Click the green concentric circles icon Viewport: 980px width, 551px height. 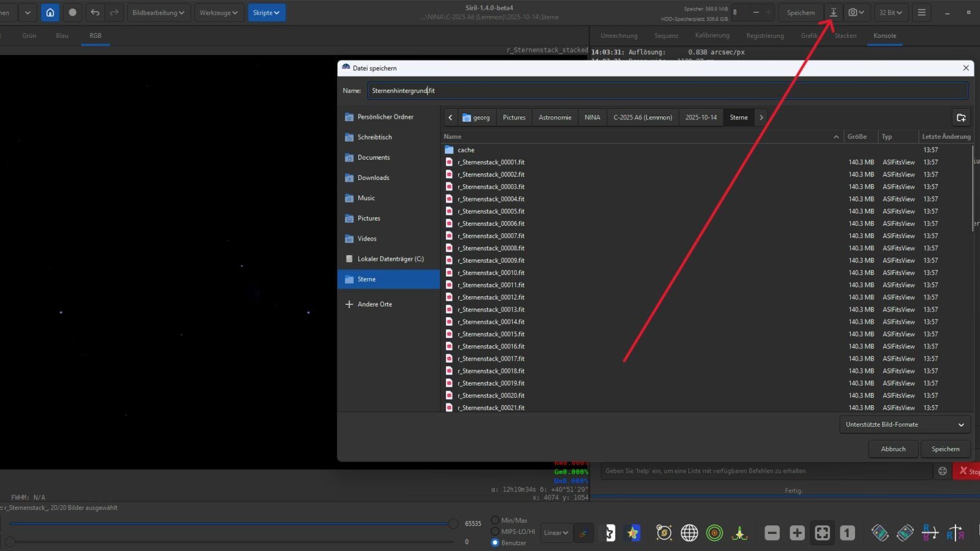[714, 533]
